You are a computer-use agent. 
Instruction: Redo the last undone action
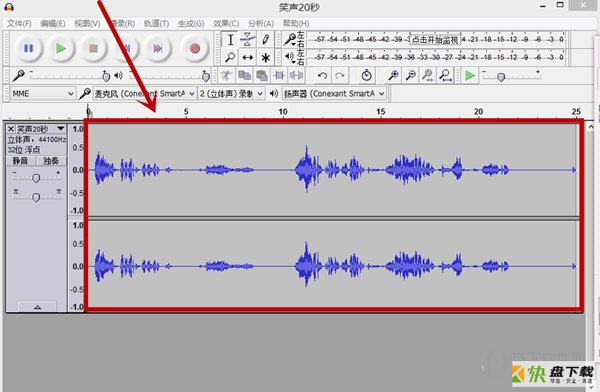pos(340,76)
